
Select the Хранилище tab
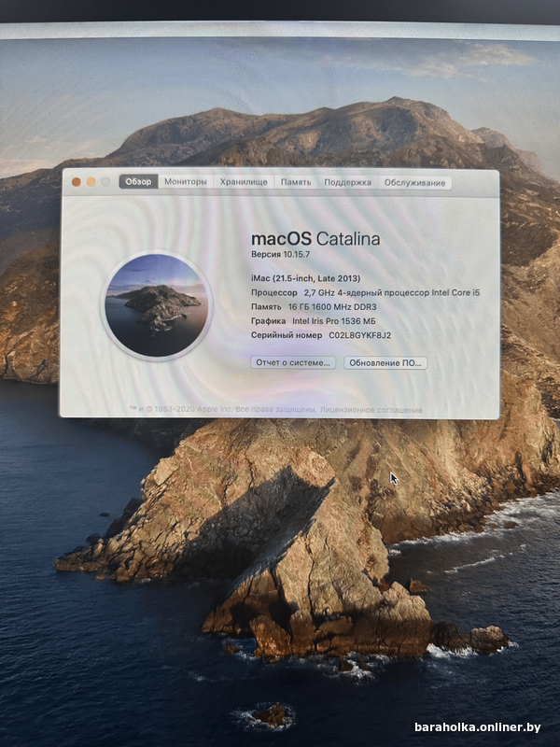coord(244,182)
